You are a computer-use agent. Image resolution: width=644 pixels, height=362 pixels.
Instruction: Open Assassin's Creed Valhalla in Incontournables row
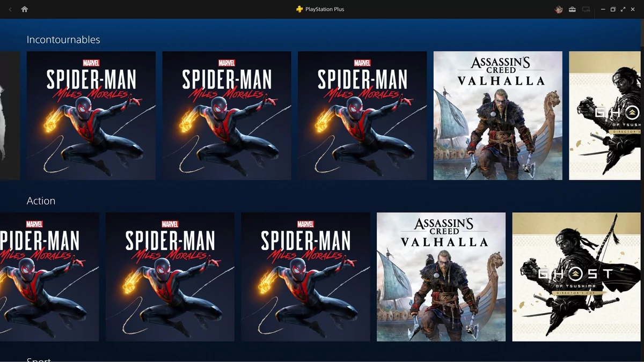tap(498, 116)
